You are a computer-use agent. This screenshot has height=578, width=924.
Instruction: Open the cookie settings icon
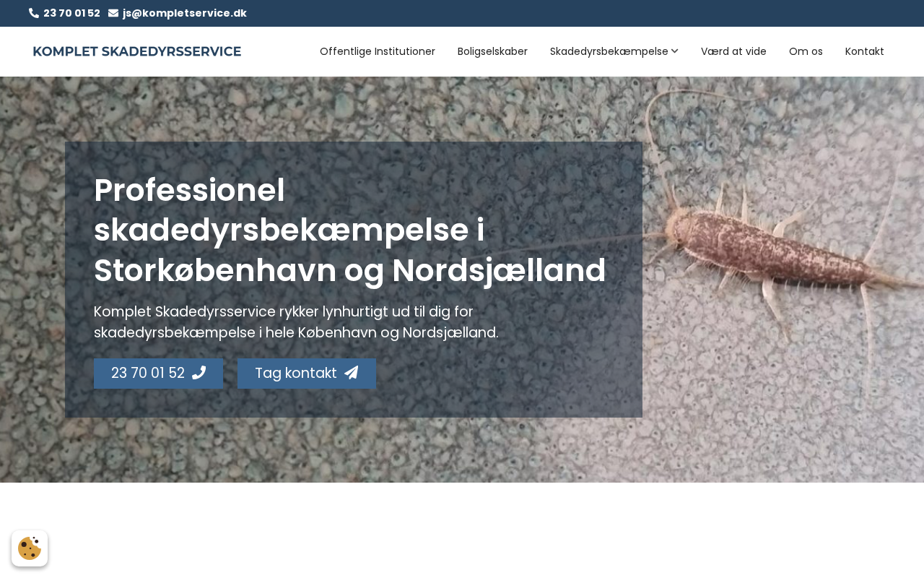click(x=30, y=548)
